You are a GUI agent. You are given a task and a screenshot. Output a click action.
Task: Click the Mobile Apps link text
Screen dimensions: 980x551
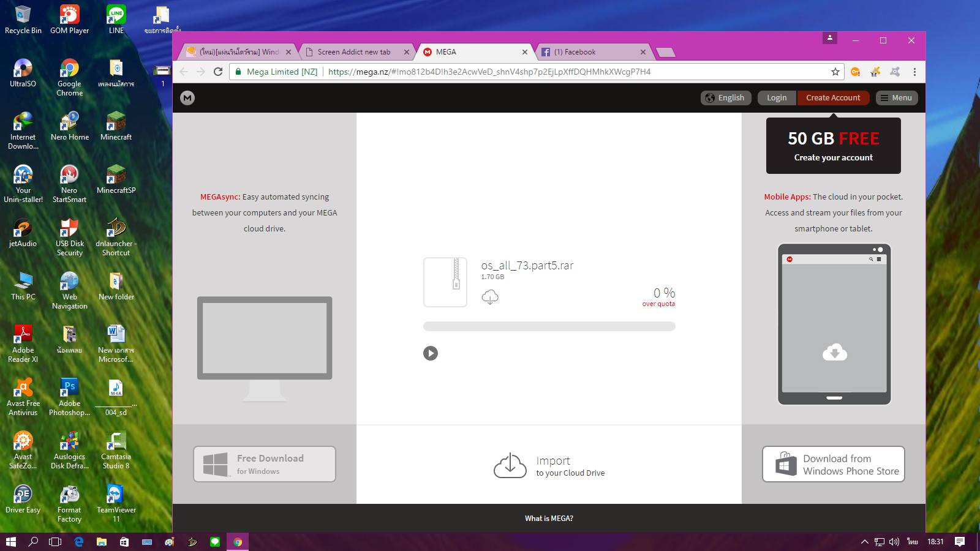tap(787, 197)
